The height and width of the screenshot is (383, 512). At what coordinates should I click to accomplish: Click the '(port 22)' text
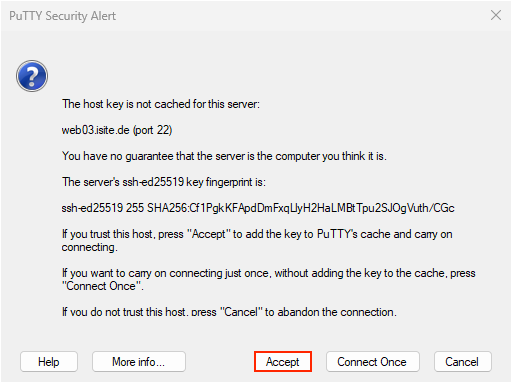[153, 130]
